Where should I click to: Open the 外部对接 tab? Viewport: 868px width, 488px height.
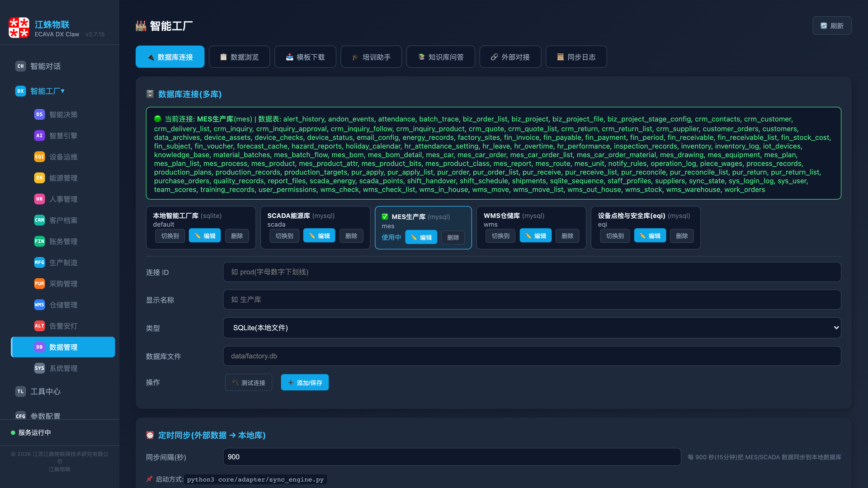point(510,57)
